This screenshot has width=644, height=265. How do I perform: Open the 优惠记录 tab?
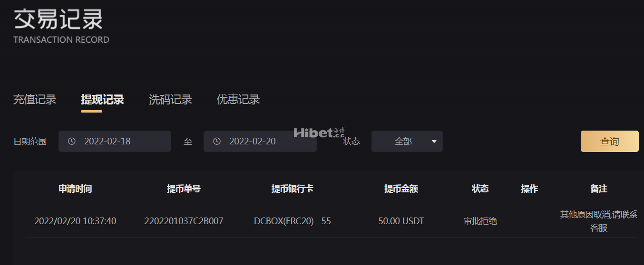coord(239,100)
